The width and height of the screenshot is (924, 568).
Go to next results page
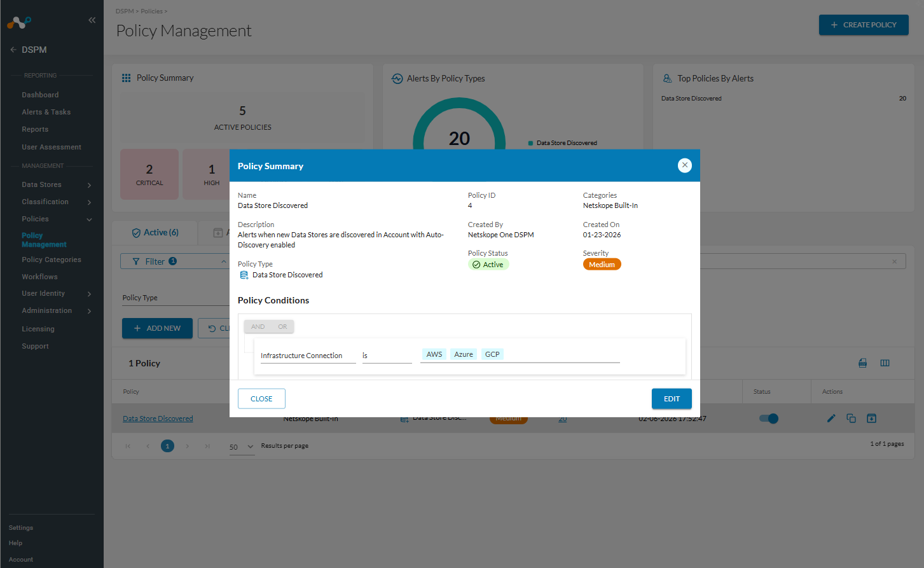point(188,447)
